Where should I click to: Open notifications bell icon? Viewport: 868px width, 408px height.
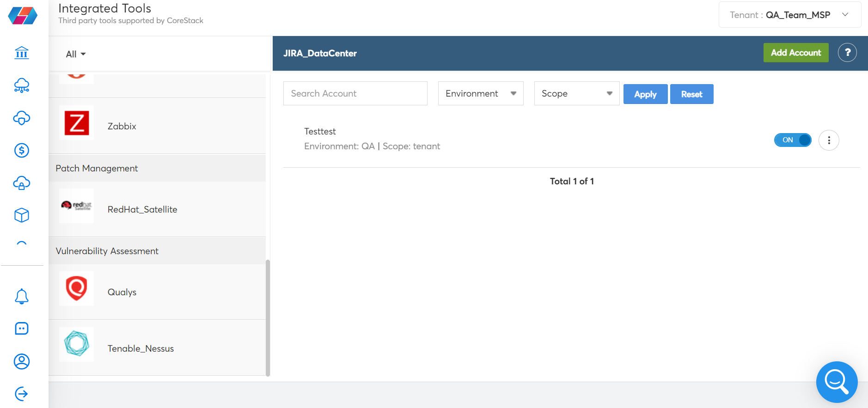click(x=22, y=296)
